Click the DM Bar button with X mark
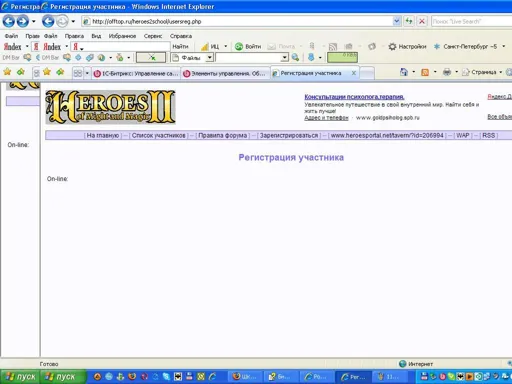This screenshot has width=512, height=384. coord(151,57)
